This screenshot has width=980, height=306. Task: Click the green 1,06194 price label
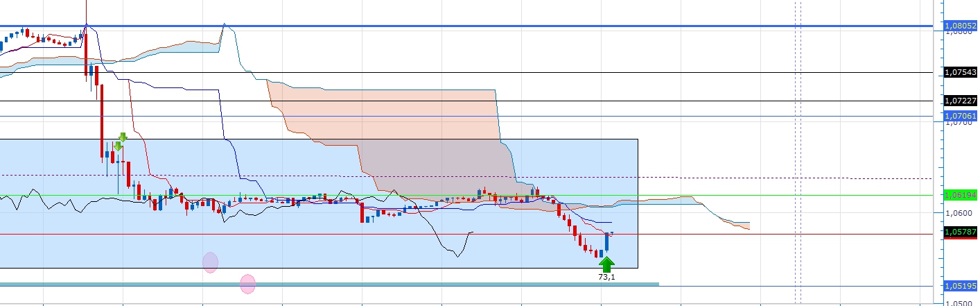point(960,195)
